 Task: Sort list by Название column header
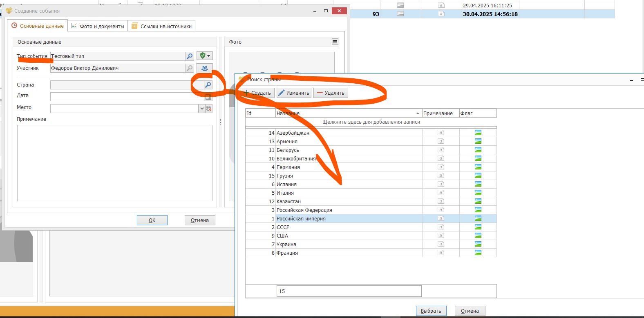click(x=347, y=113)
